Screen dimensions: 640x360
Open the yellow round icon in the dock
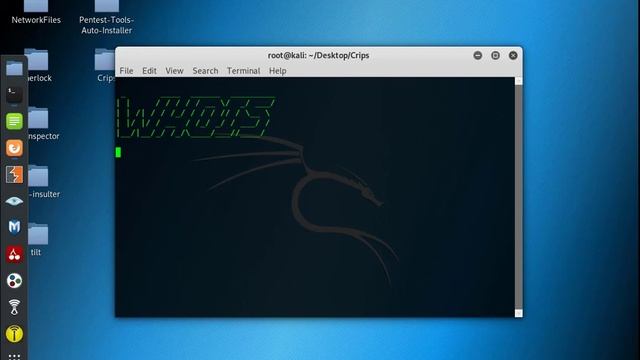pos(14,333)
